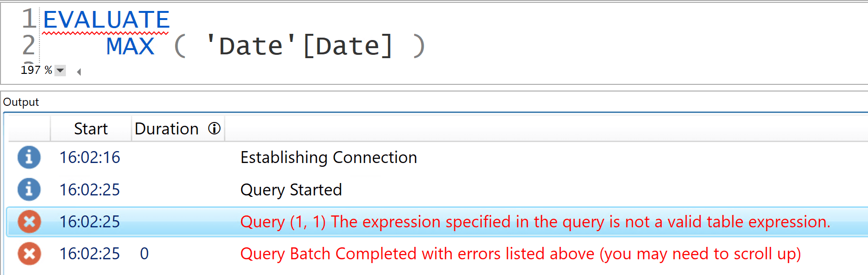Click line number 1 in the gutter
Screen dimensions: 868x275
point(29,19)
